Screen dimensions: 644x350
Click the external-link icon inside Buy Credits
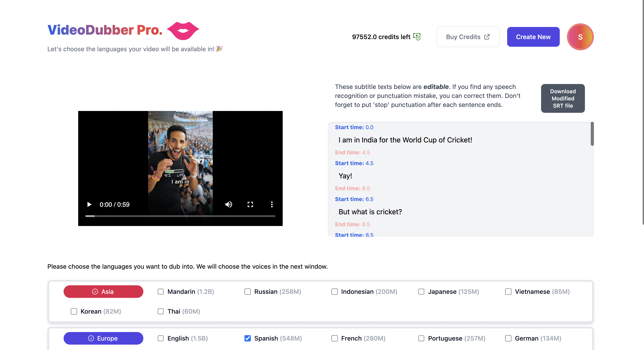click(x=487, y=37)
